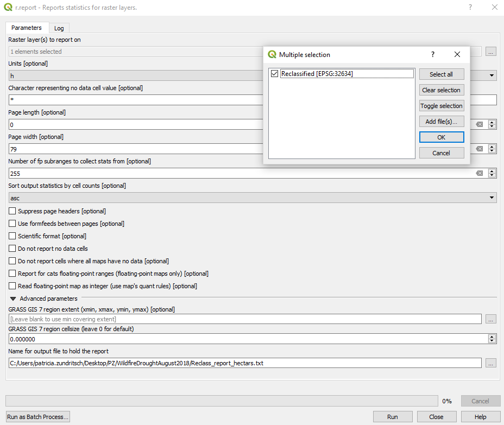The height and width of the screenshot is (425, 504).
Task: Clear the fp subranges value
Action: tap(480, 173)
